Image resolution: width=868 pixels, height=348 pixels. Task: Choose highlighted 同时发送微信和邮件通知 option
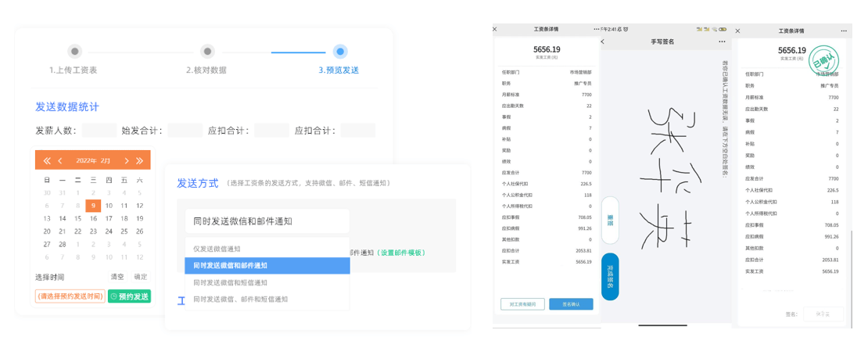coord(267,266)
